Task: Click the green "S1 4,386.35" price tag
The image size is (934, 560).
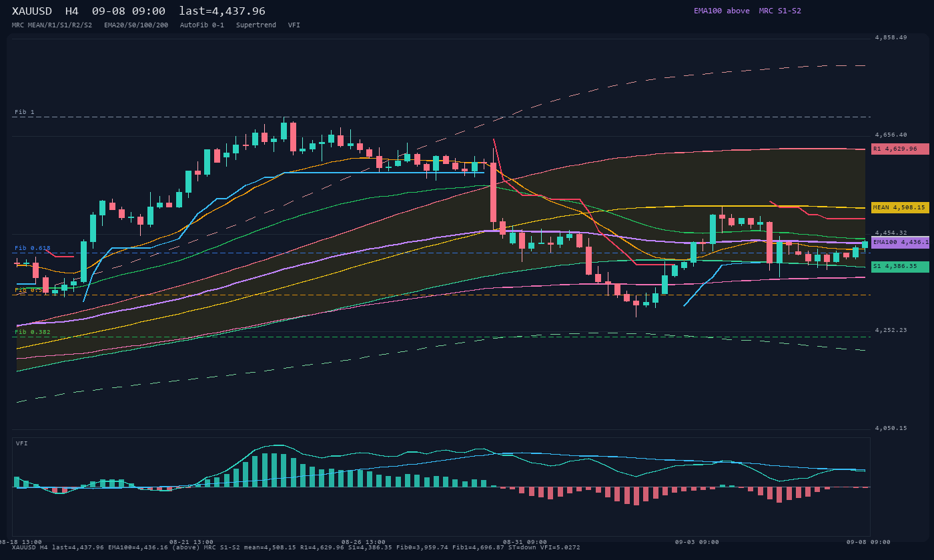Action: coord(900,267)
